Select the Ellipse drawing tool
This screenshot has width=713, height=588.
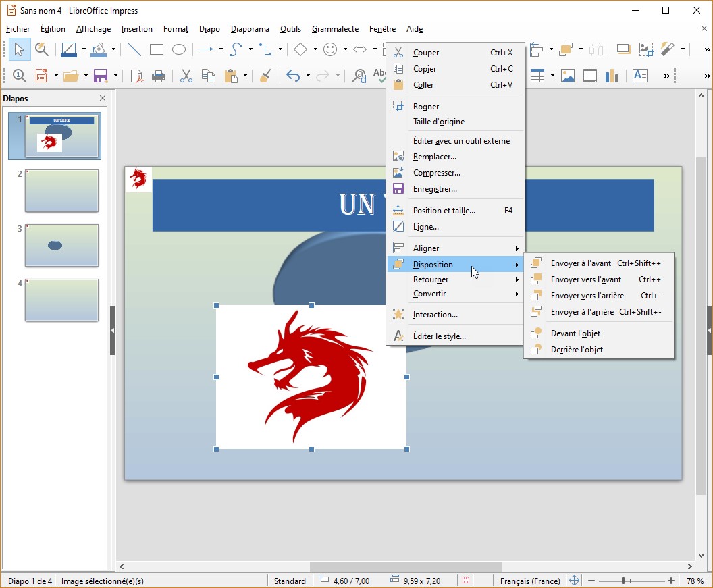[178, 49]
